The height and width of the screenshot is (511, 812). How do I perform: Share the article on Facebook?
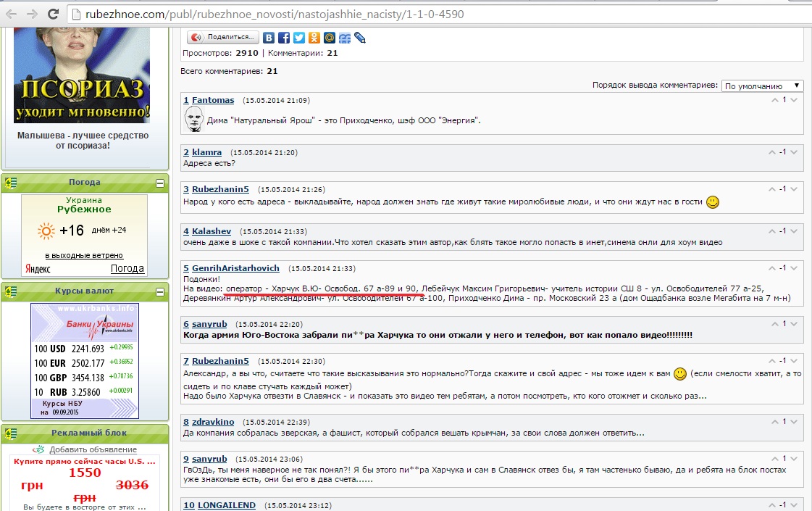click(284, 38)
